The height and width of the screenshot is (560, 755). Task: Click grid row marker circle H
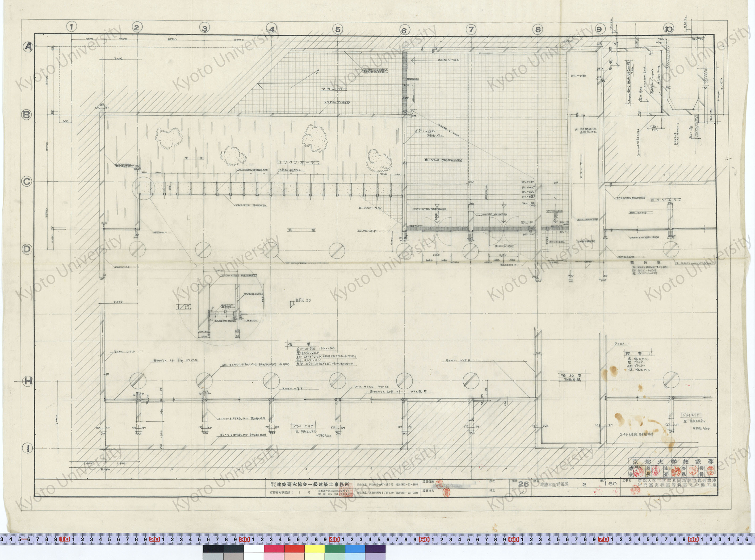click(28, 381)
